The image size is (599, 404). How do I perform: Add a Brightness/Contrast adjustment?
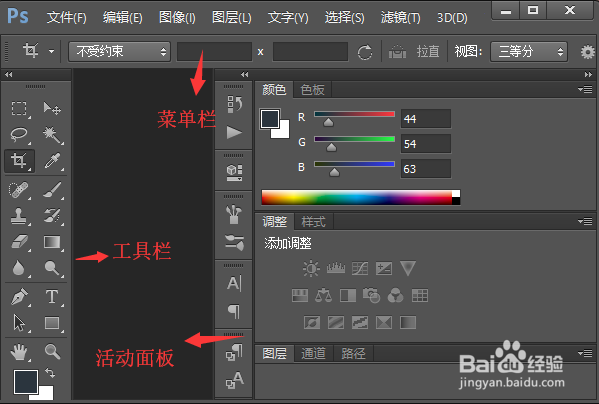click(x=311, y=268)
